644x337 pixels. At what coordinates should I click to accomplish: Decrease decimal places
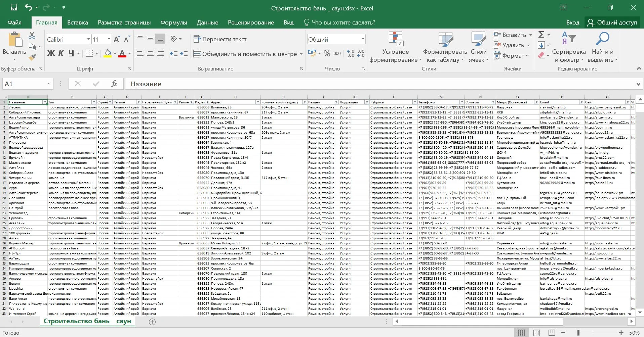(x=361, y=53)
